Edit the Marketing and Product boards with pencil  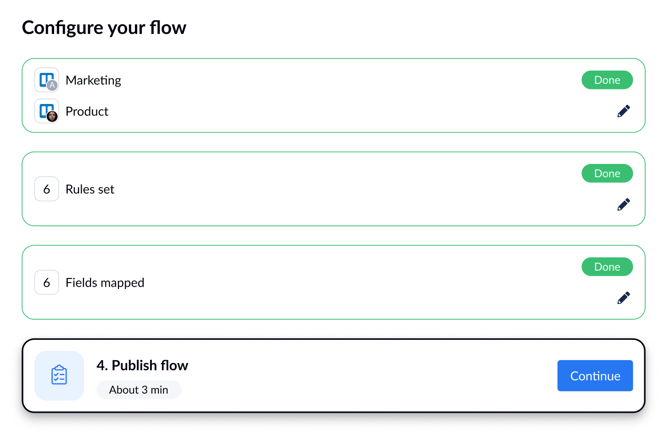tap(623, 111)
